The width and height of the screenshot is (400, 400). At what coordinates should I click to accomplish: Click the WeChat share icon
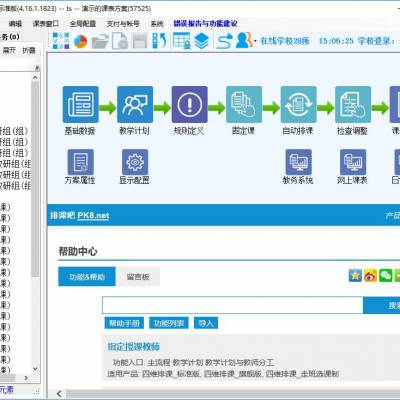[386, 275]
